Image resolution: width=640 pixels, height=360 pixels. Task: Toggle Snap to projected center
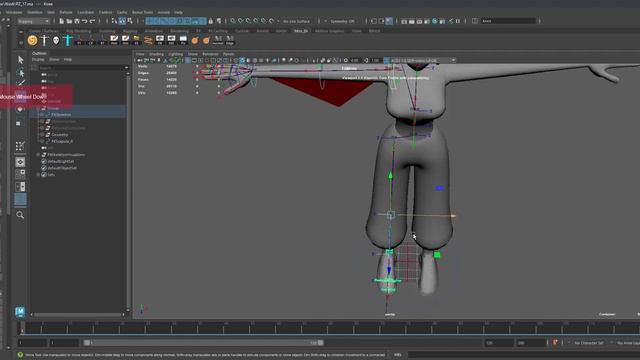pos(256,21)
